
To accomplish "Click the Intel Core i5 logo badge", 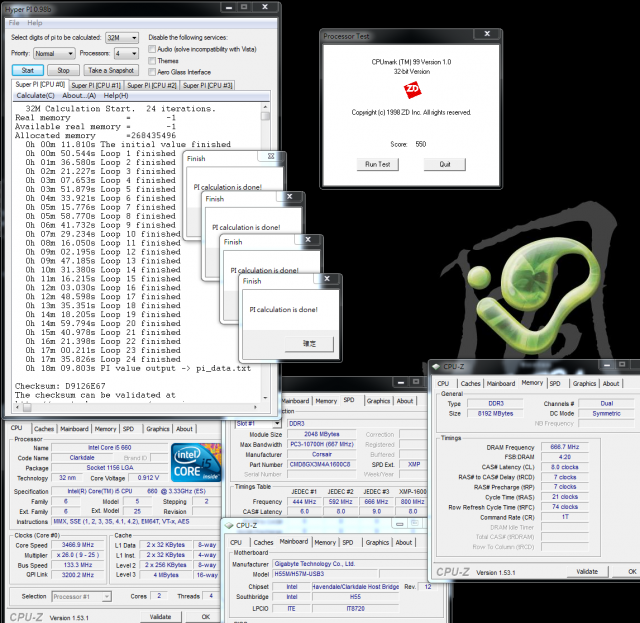I will tap(196, 462).
